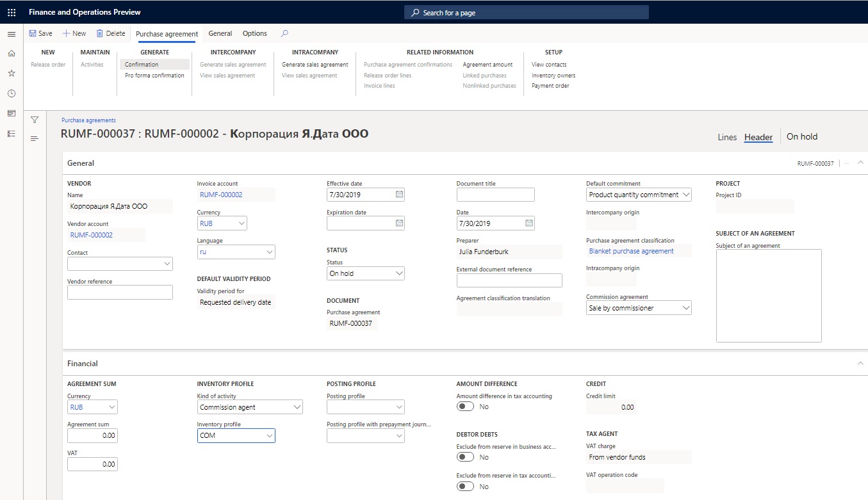Open Payment order in Setup

550,86
